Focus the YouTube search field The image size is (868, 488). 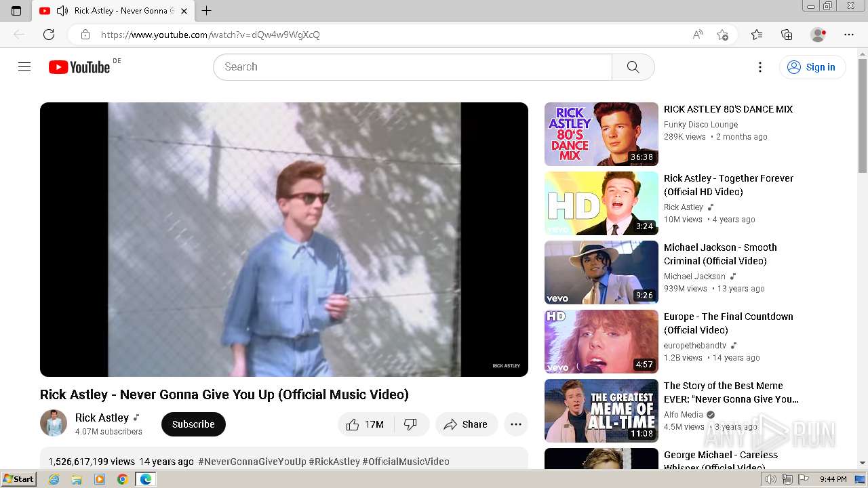(412, 66)
